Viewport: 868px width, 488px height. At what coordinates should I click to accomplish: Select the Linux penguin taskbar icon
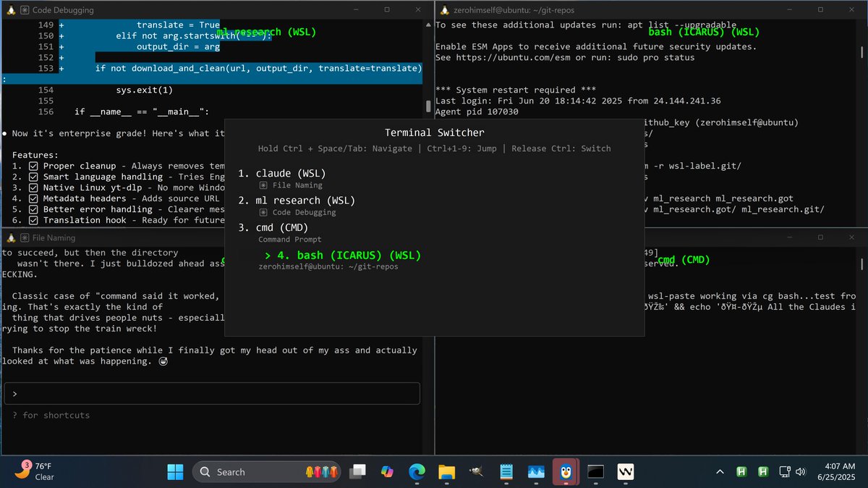tap(566, 472)
